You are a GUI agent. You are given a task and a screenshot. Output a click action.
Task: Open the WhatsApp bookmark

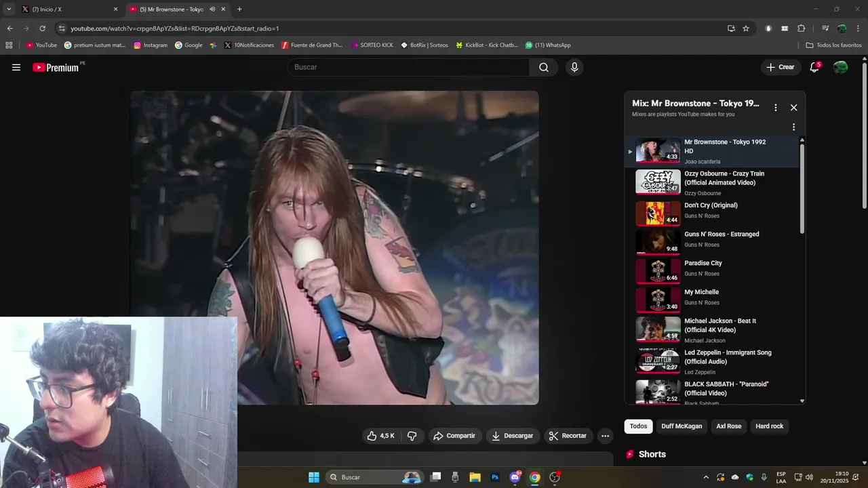coord(548,45)
